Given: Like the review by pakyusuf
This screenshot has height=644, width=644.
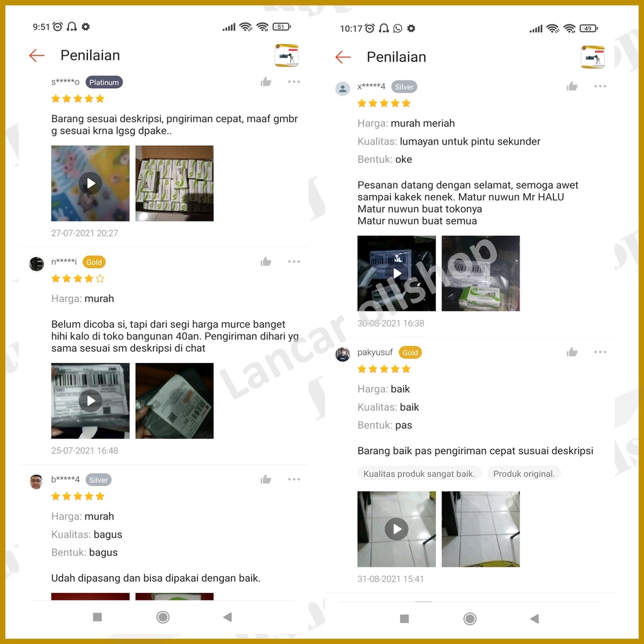Looking at the screenshot, I should click(572, 352).
